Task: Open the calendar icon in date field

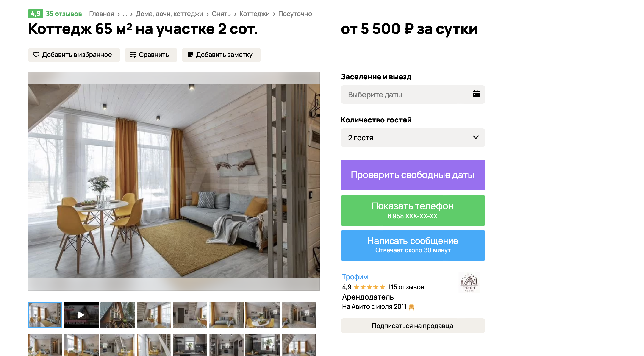Action: tap(476, 94)
